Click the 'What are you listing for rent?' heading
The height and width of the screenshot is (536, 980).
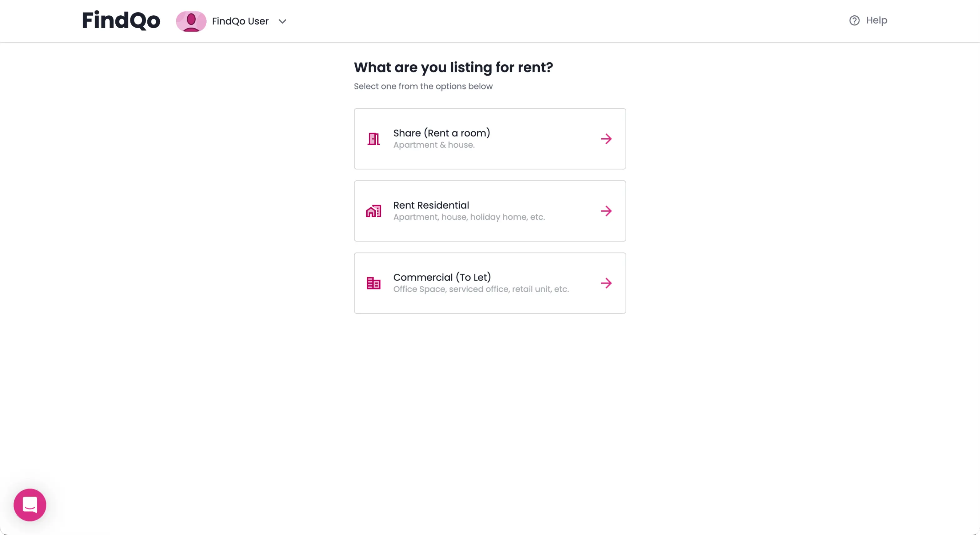[453, 67]
